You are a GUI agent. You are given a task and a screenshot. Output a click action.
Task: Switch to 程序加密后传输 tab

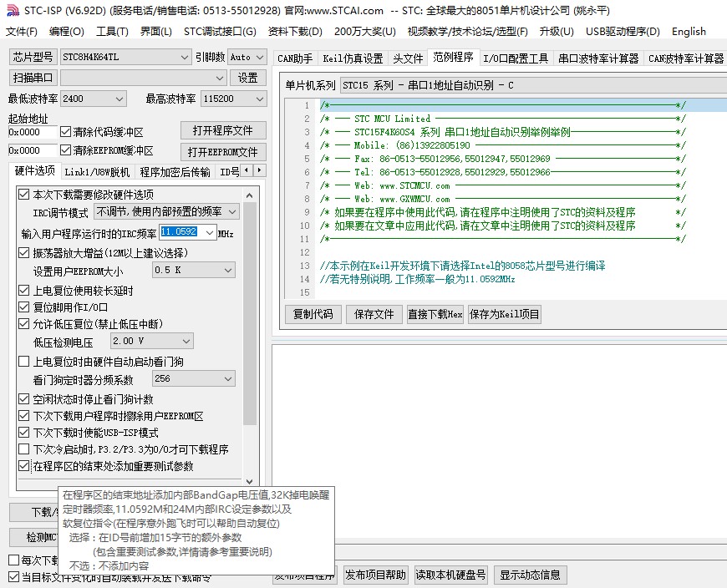click(175, 172)
